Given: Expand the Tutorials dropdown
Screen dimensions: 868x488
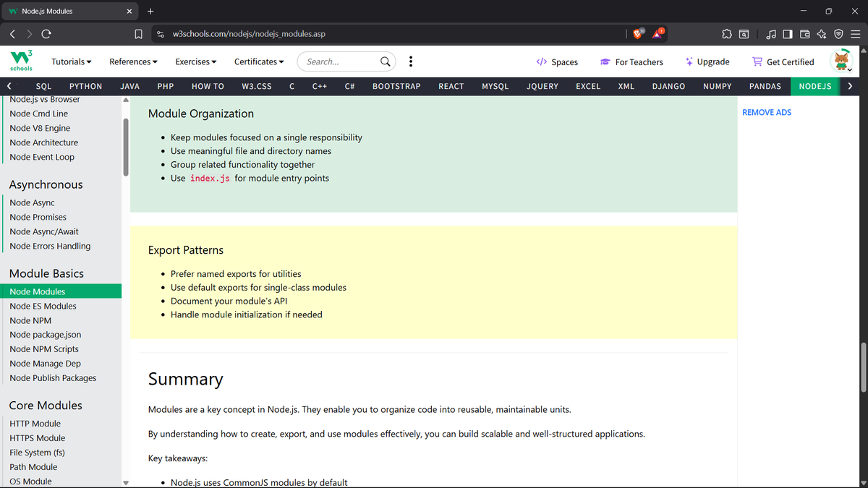Looking at the screenshot, I should [x=72, y=61].
